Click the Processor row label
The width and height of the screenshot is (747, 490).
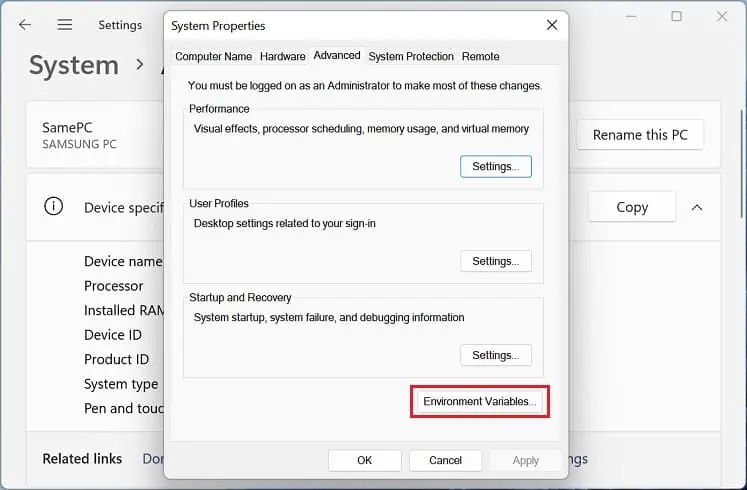click(x=113, y=286)
